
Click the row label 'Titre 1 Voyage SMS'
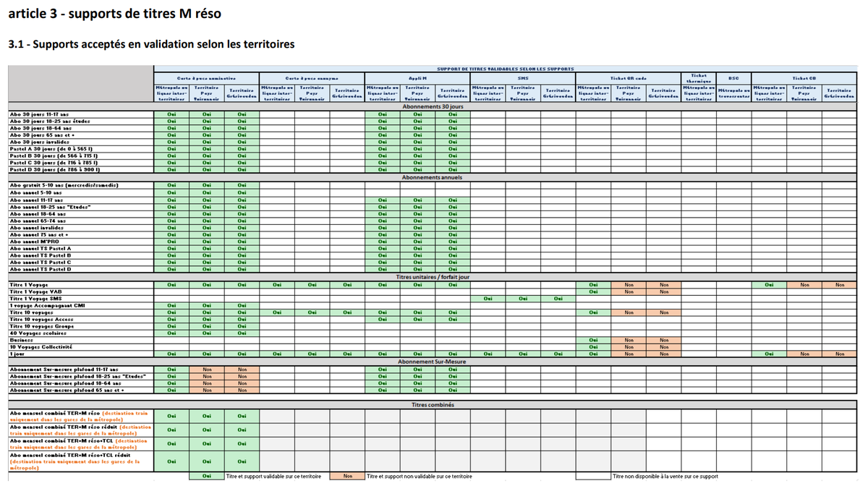pyautogui.click(x=34, y=298)
